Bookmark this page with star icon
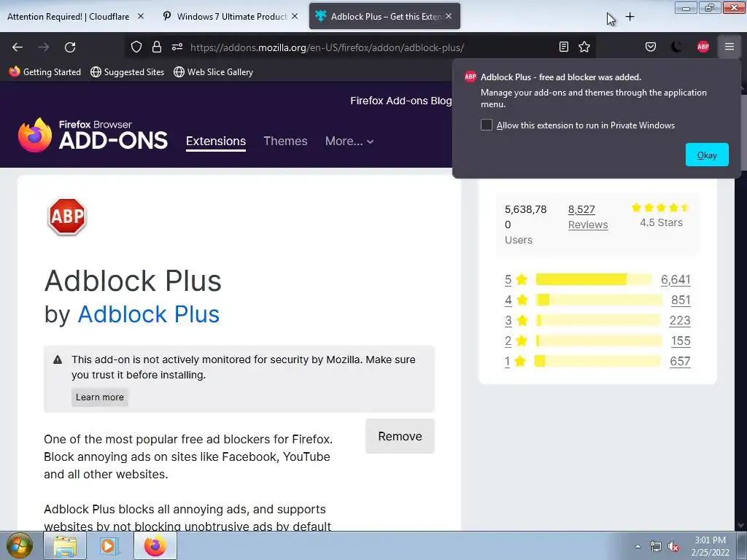The width and height of the screenshot is (747, 560). point(584,47)
